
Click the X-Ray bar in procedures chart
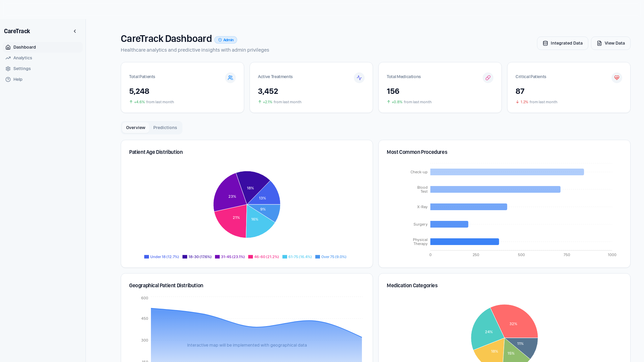click(x=469, y=207)
